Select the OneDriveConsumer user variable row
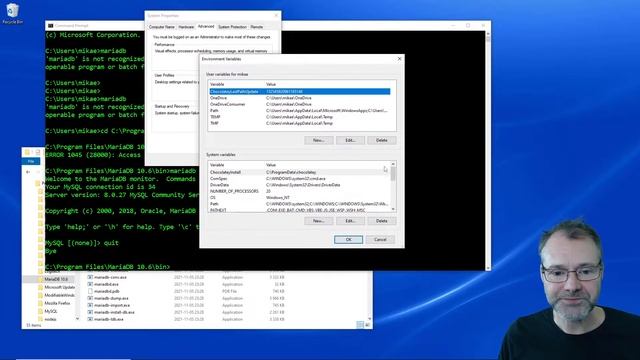The width and height of the screenshot is (640, 360). (x=300, y=104)
